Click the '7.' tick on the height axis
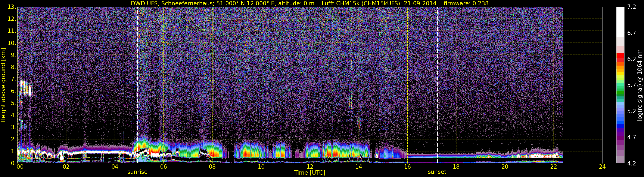The height and width of the screenshot is (177, 644). point(13,79)
